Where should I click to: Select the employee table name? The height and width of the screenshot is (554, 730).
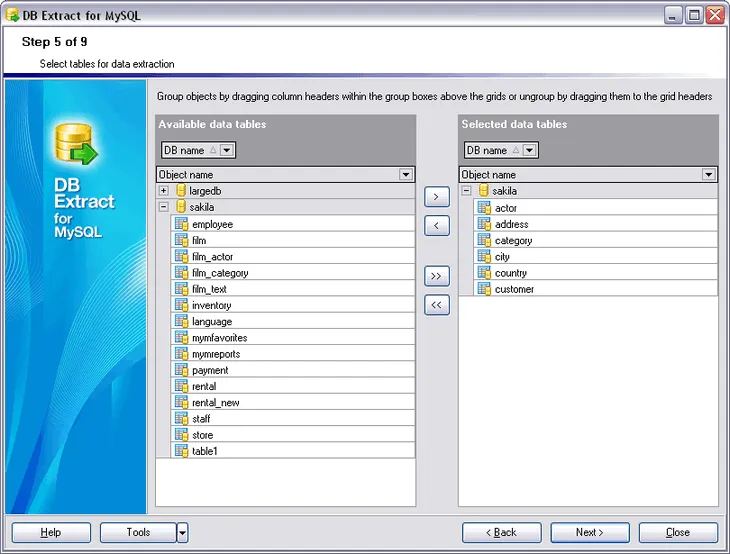212,224
